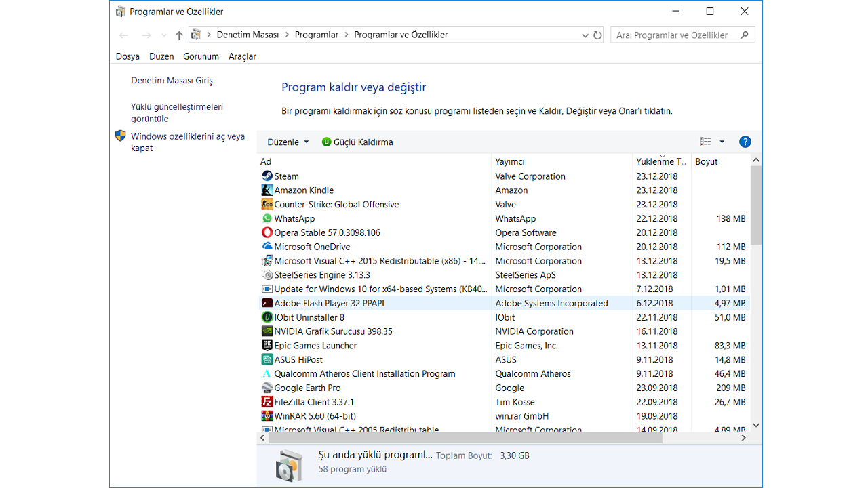868x488 pixels.
Task: Open Denetim Masası Giriş link
Action: [172, 81]
